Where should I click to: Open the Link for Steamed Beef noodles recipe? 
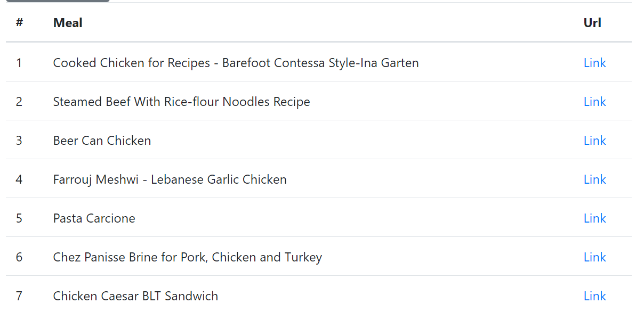coord(594,102)
